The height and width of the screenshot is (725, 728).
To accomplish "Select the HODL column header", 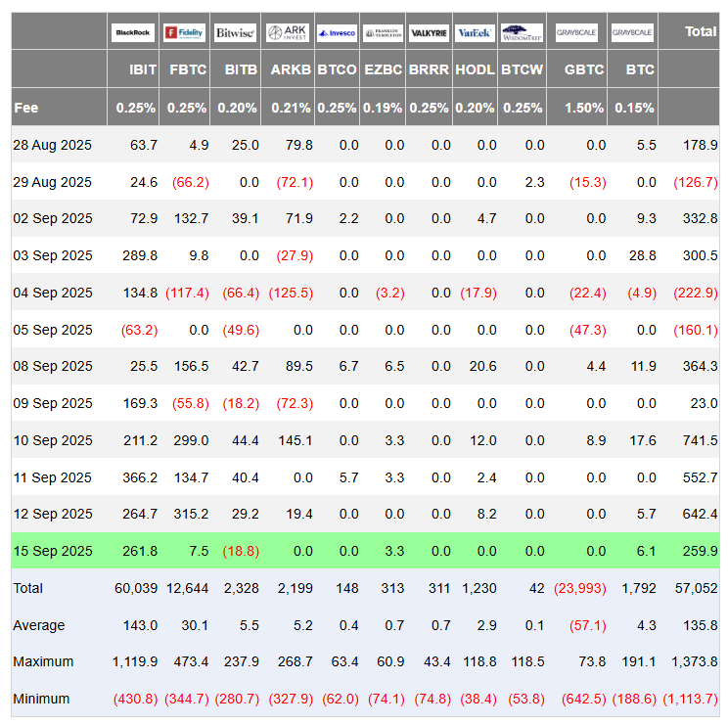I will pyautogui.click(x=476, y=69).
